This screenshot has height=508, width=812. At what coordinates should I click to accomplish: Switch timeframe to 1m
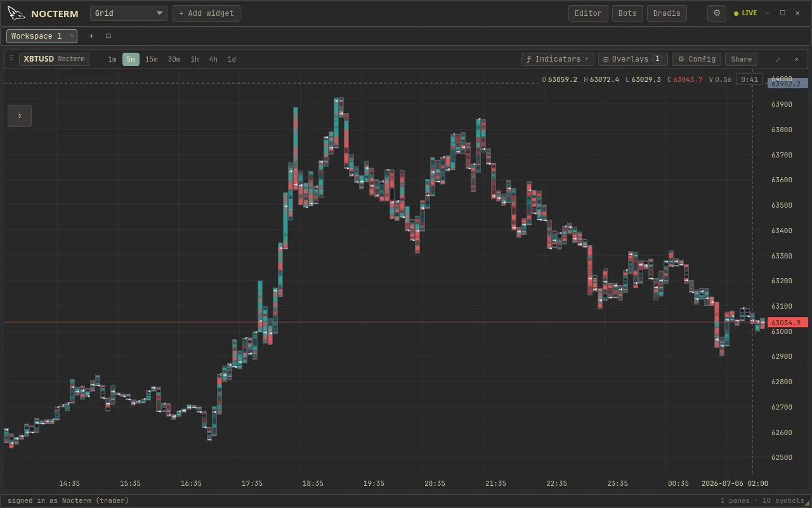point(112,59)
